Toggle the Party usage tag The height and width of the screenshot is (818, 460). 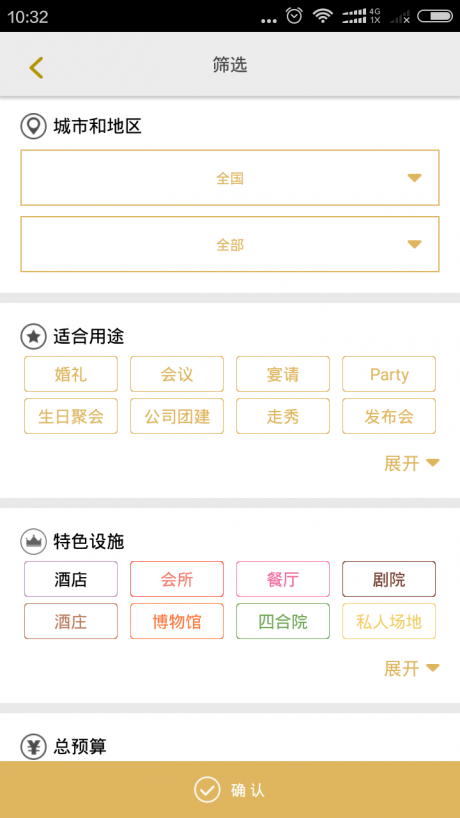click(x=389, y=374)
